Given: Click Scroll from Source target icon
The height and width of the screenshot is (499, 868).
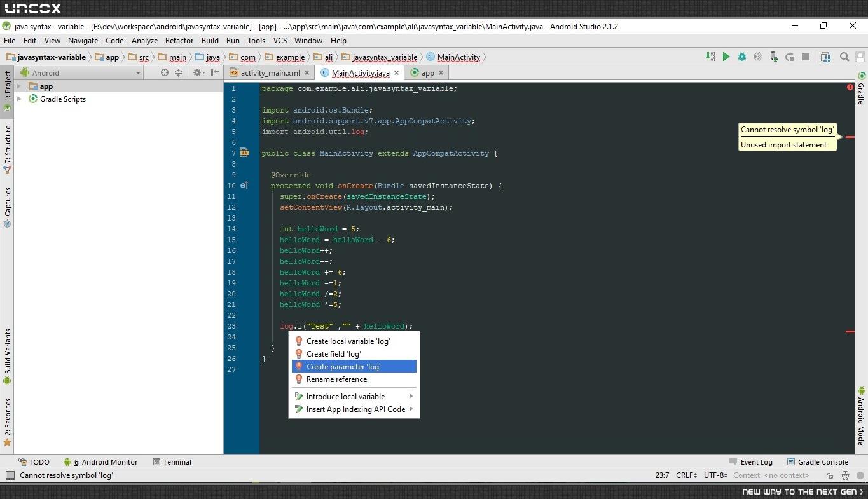Looking at the screenshot, I should click(165, 72).
